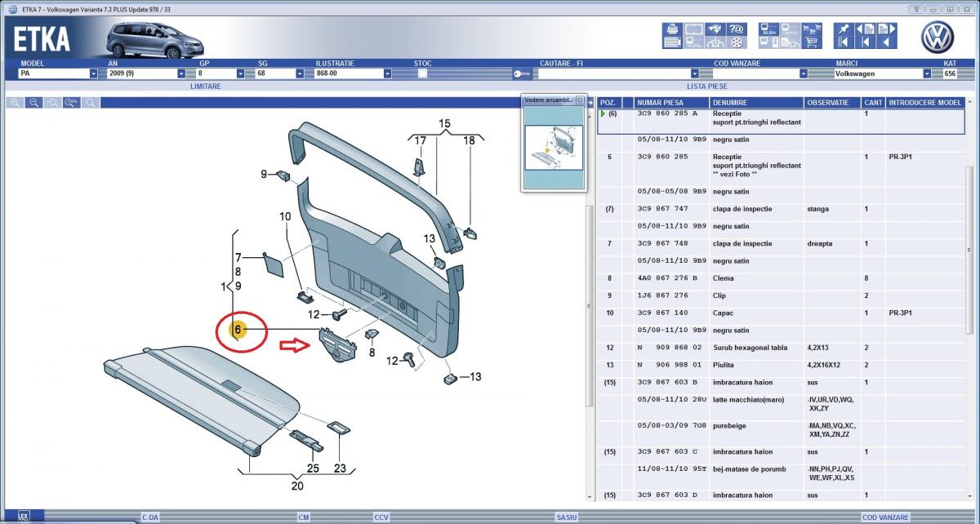The image size is (980, 524).
Task: Select the 'Surub hexagonal tabla' part name
Action: [x=750, y=348]
